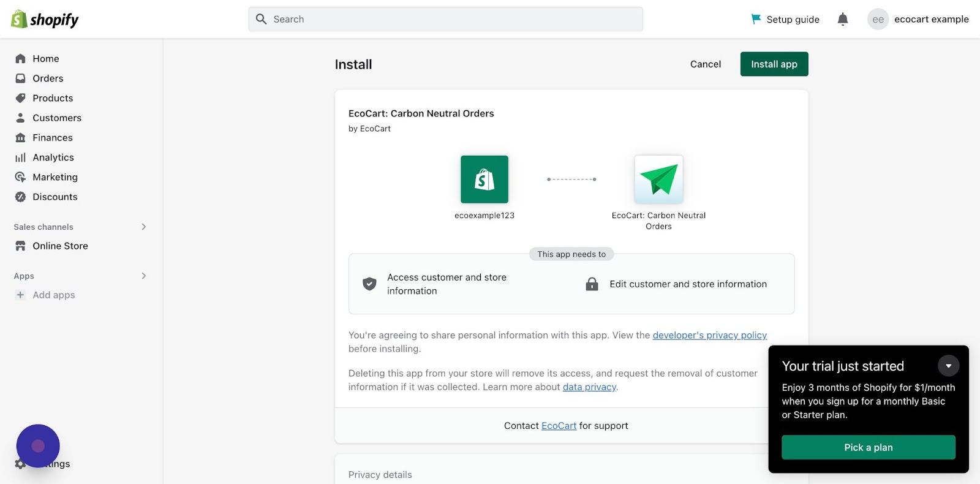This screenshot has height=484, width=980.
Task: Open Orders from the sidebar icon
Action: (20, 78)
